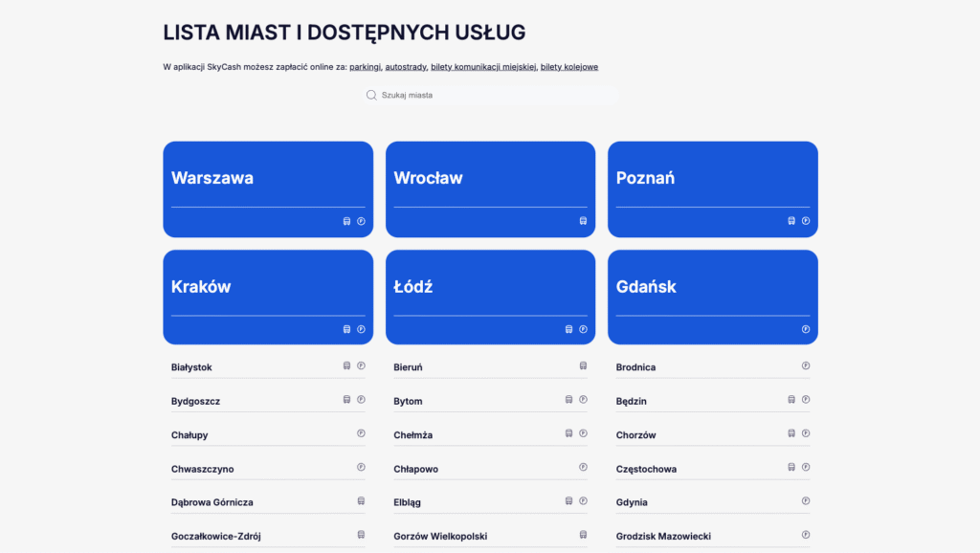Open the "autostrady" link
This screenshot has height=553, width=980.
click(x=406, y=67)
